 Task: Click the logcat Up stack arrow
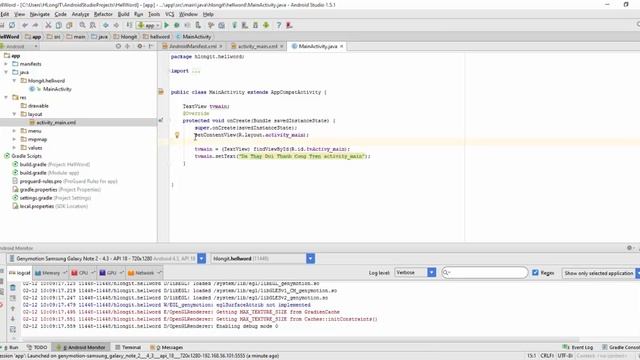click(x=13, y=309)
